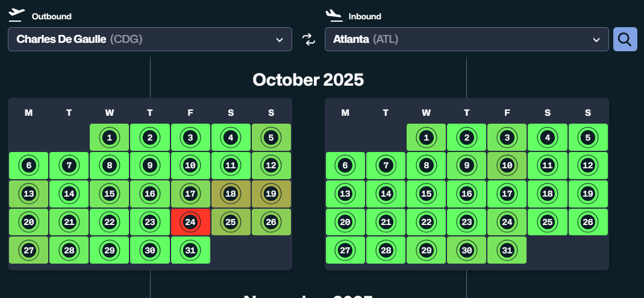Pick October 1 in outbound calendar
Viewport: 644px width, 298px height.
click(109, 138)
